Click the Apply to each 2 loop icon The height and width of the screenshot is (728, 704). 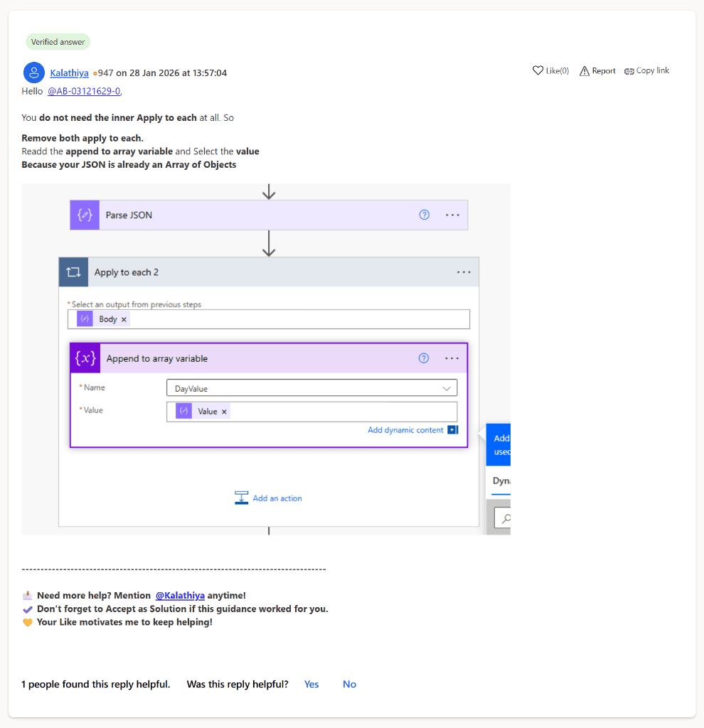[x=73, y=272]
